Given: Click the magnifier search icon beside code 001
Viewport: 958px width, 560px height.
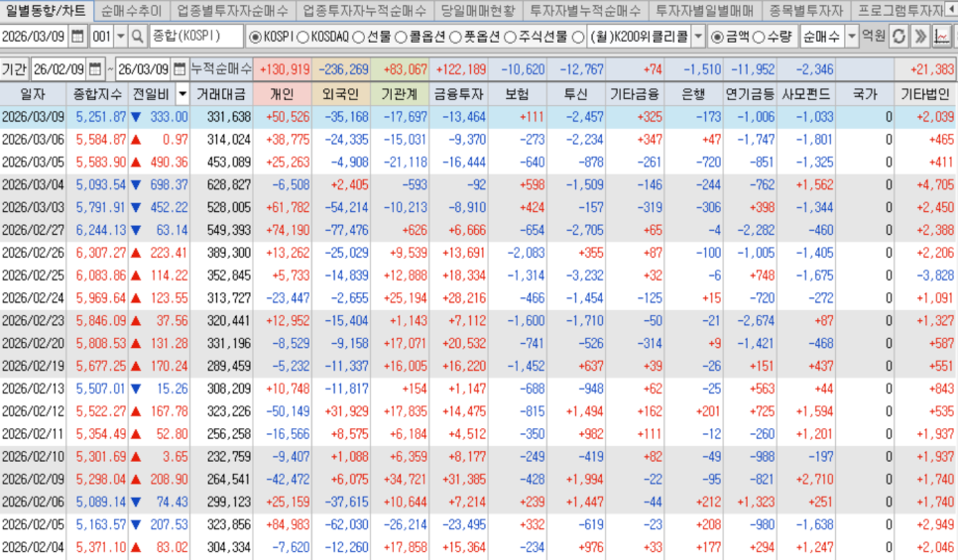Looking at the screenshot, I should (x=138, y=37).
